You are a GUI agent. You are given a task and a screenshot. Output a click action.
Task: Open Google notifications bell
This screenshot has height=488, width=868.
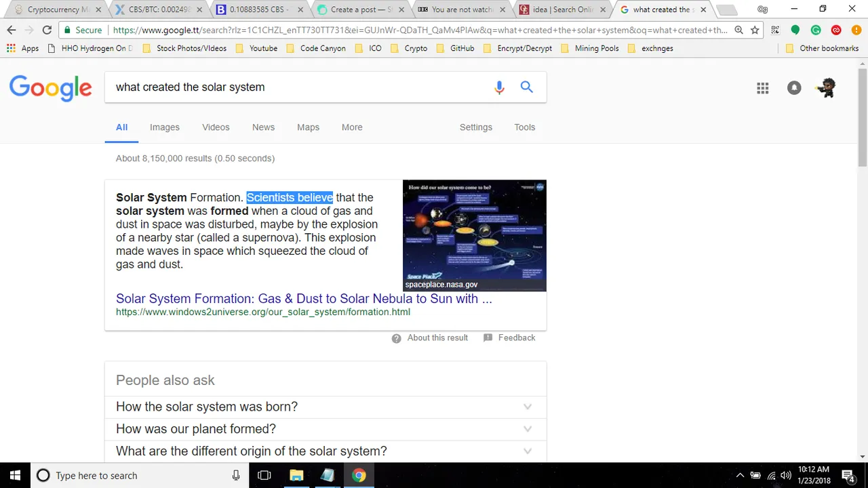[x=794, y=88]
